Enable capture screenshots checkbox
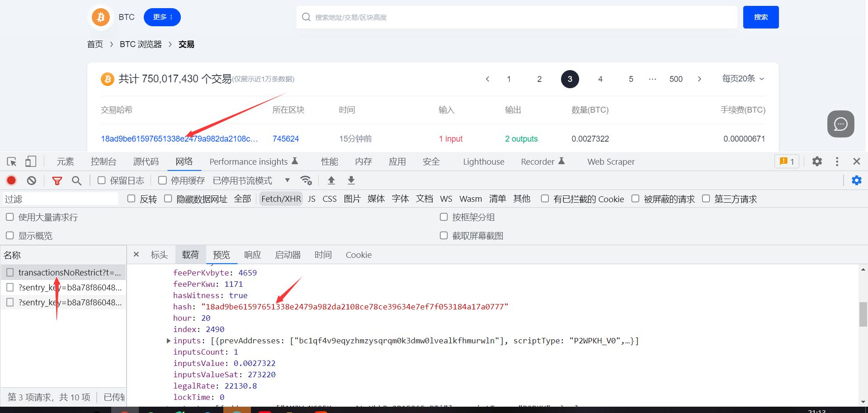 [443, 236]
